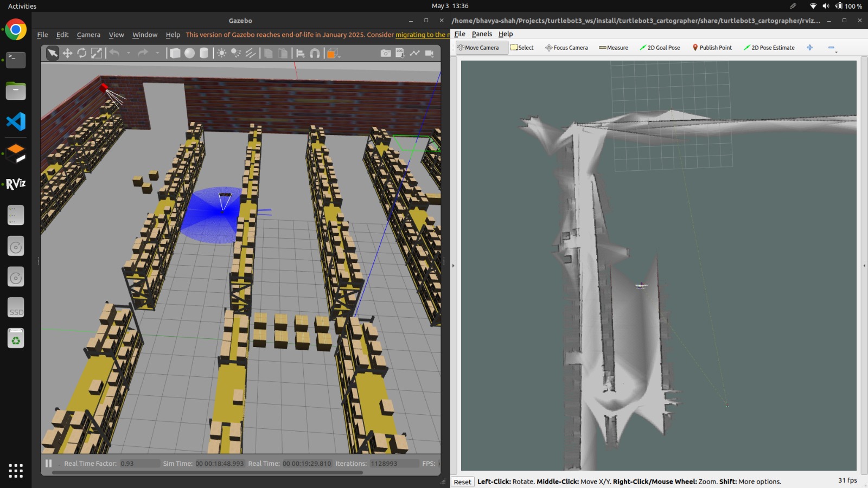Activate the rotate mode tool

click(x=82, y=53)
